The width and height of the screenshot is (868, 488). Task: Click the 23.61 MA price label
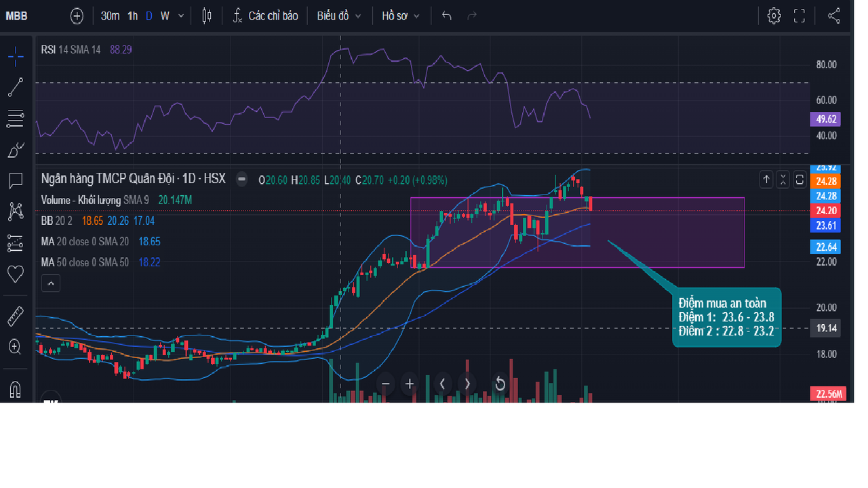(825, 226)
